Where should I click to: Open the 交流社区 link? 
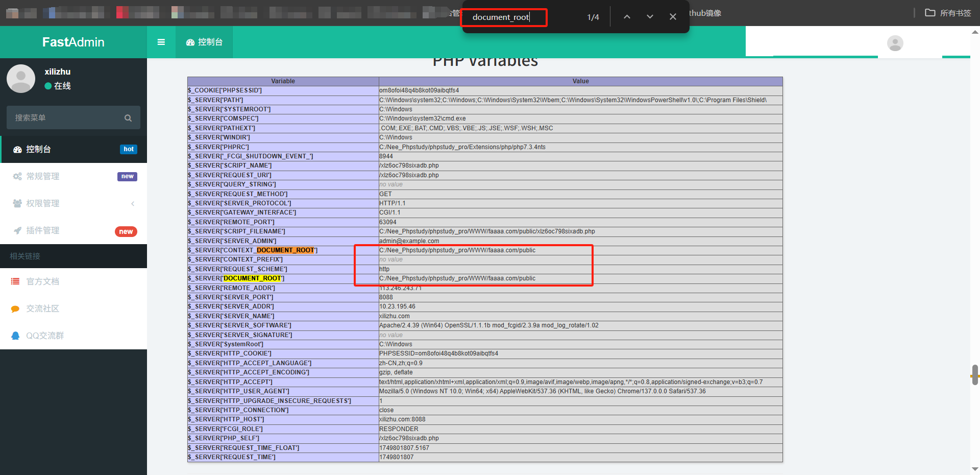click(73, 308)
